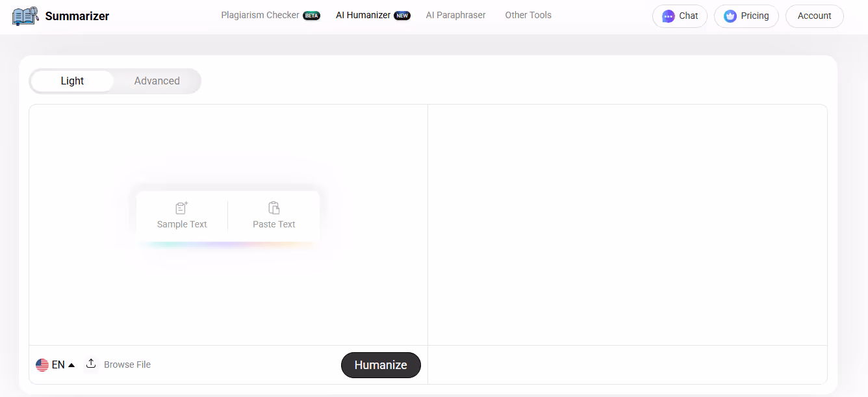868x397 pixels.
Task: Click the Browse File upload icon
Action: point(91,364)
